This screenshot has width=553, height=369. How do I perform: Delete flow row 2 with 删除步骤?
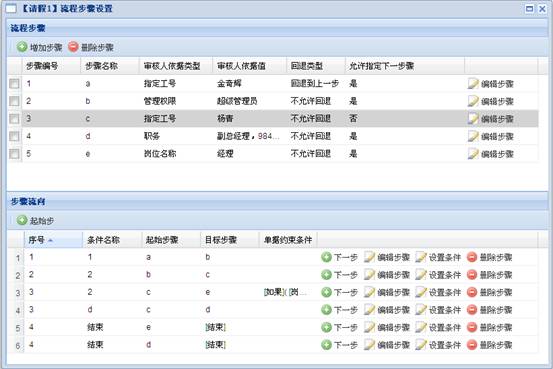(490, 275)
